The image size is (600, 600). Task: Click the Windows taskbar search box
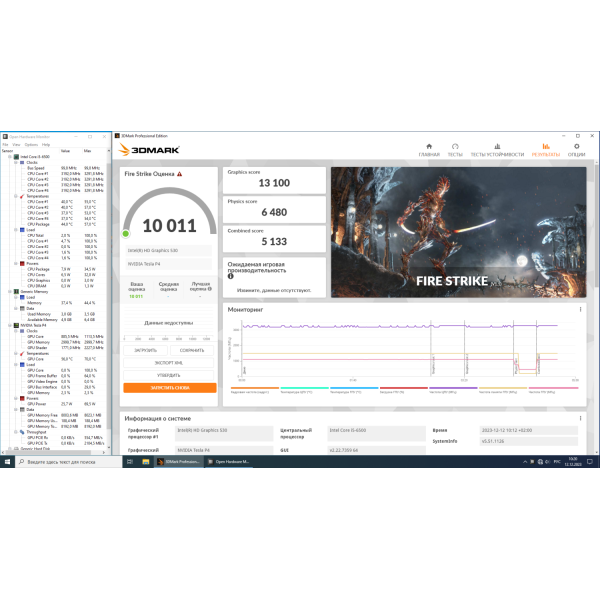[x=68, y=462]
